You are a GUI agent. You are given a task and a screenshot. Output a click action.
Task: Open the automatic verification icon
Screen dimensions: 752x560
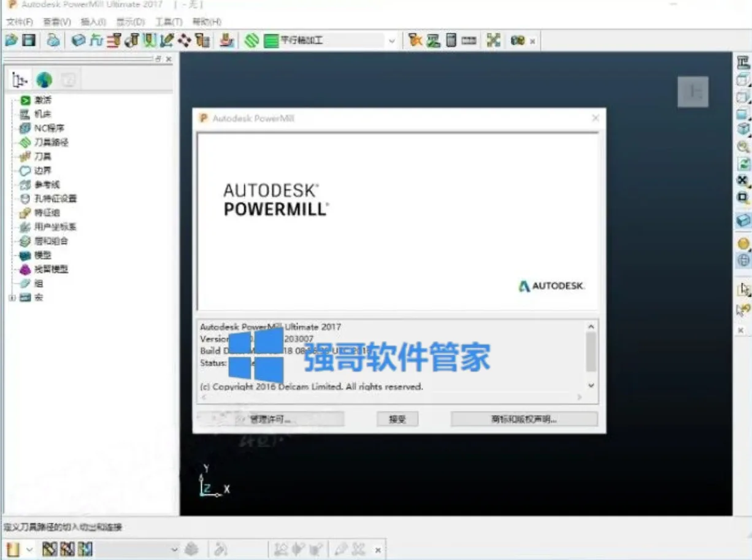coord(202,40)
